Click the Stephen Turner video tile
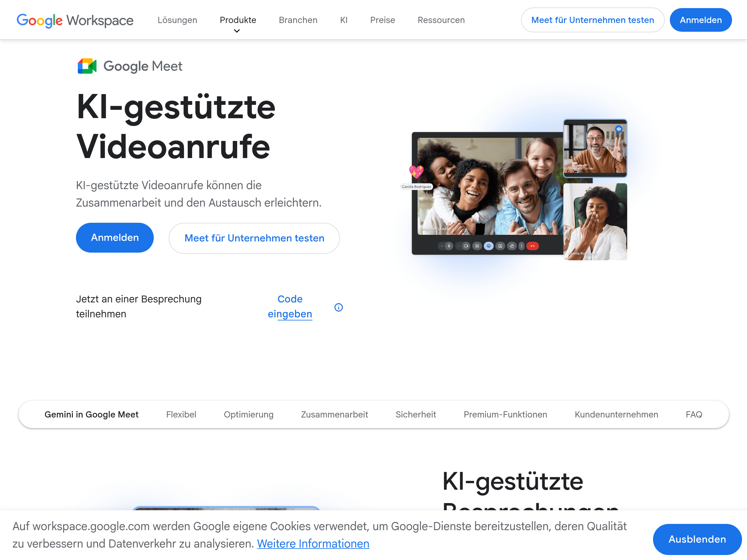747x560 pixels. pyautogui.click(x=595, y=148)
